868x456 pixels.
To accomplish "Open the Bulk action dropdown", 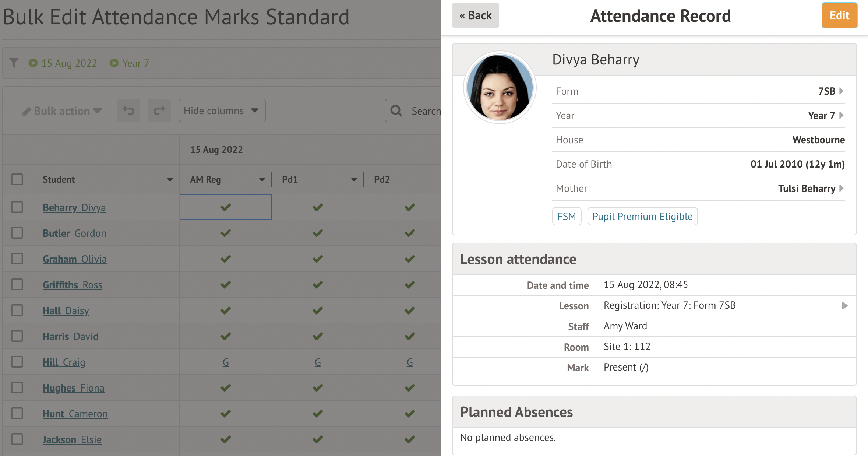I will [62, 111].
